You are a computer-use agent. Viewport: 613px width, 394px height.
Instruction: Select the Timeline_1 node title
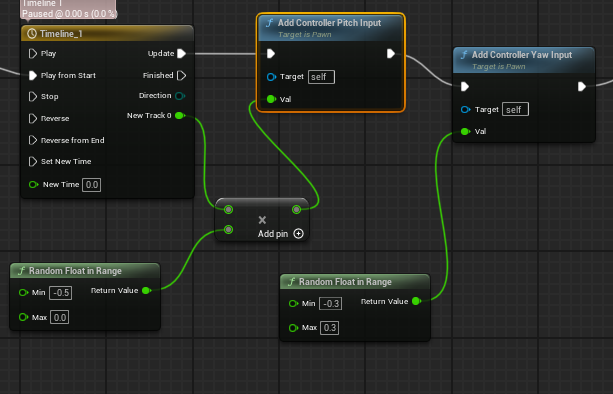(61, 34)
